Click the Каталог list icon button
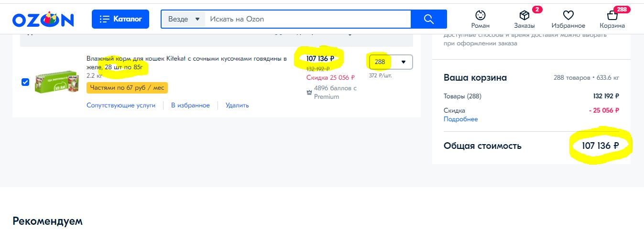Image resolution: width=644 pixels, height=241 pixels. [x=120, y=19]
